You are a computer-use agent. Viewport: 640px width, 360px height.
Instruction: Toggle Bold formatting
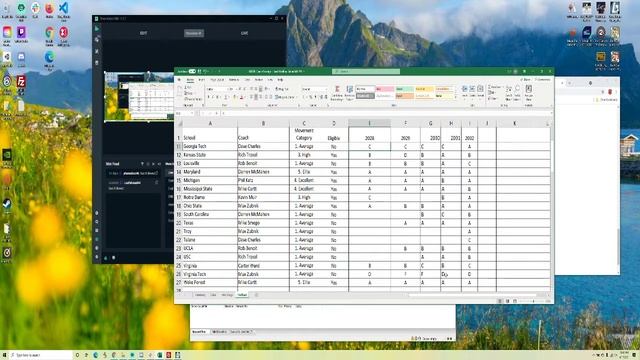(x=208, y=97)
